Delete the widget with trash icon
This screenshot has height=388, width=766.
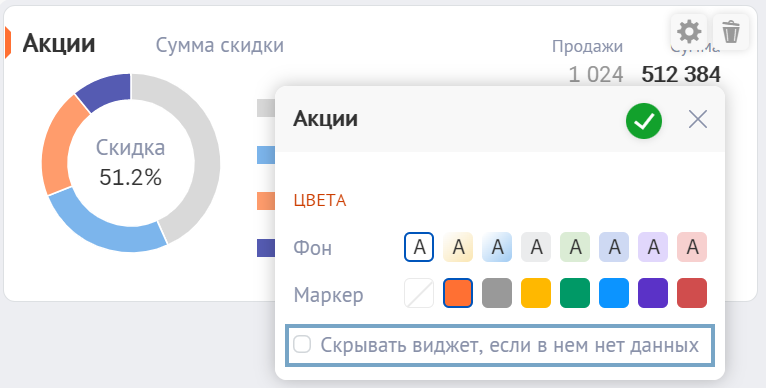pos(731,32)
